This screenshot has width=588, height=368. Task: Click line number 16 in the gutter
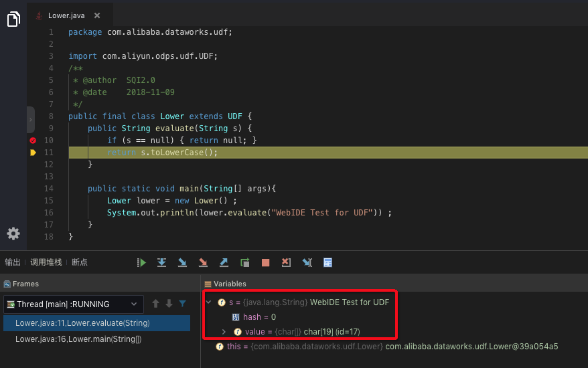coord(49,213)
